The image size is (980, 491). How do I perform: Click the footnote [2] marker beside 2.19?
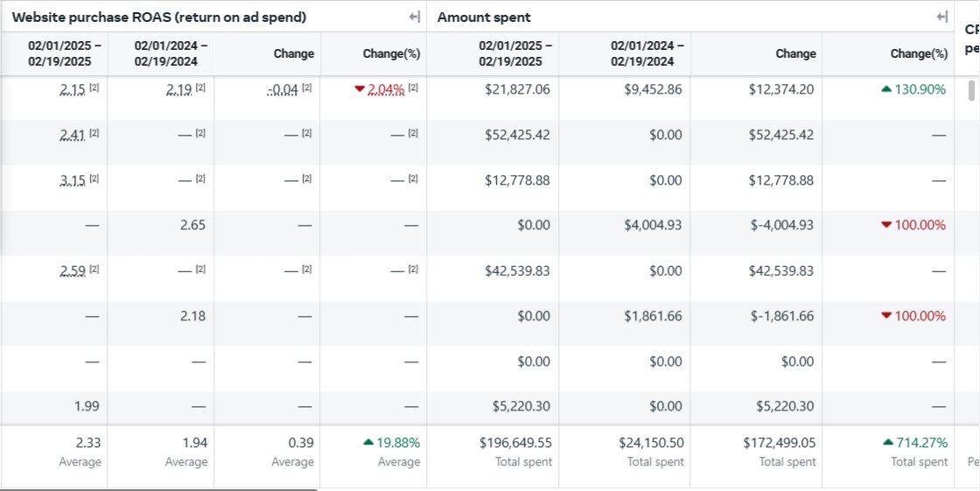pos(200,88)
